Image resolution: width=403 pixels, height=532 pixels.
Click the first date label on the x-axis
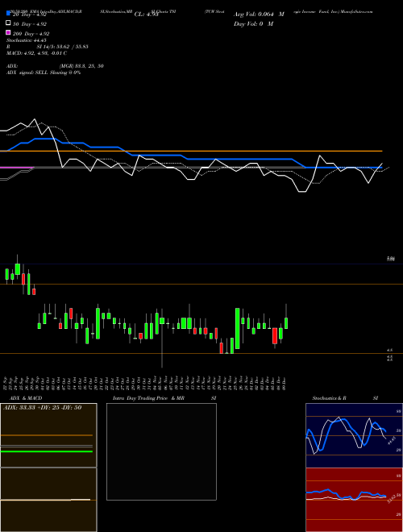(x=6, y=383)
